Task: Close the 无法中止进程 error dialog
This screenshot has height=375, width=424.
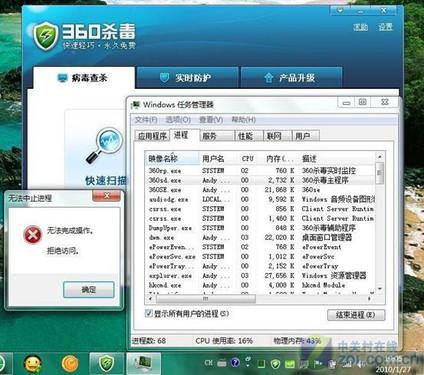Action: pyautogui.click(x=107, y=196)
